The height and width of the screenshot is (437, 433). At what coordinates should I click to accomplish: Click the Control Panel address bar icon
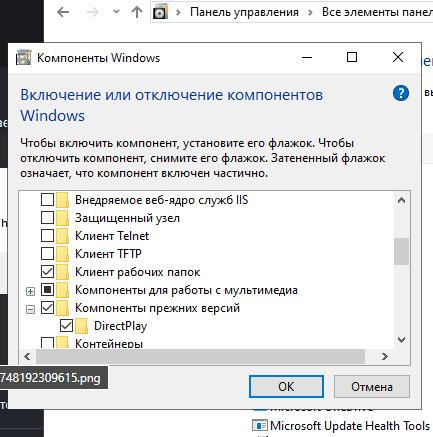coord(160,13)
